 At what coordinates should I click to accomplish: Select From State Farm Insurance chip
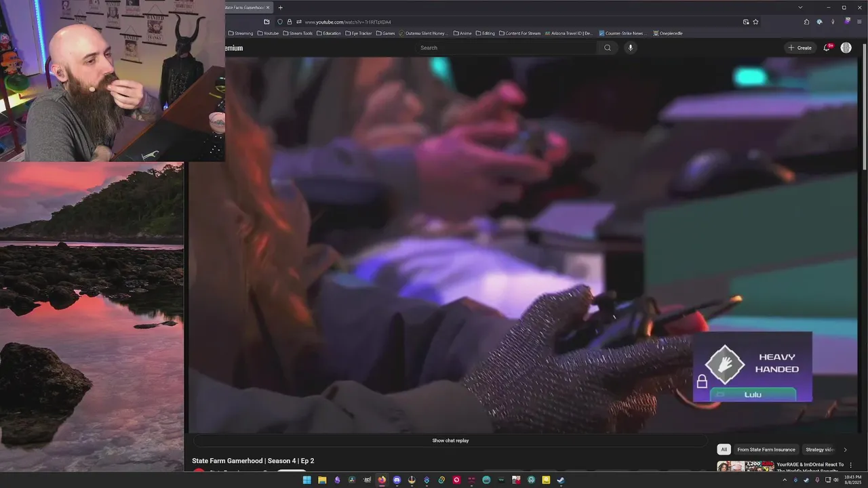pyautogui.click(x=766, y=449)
